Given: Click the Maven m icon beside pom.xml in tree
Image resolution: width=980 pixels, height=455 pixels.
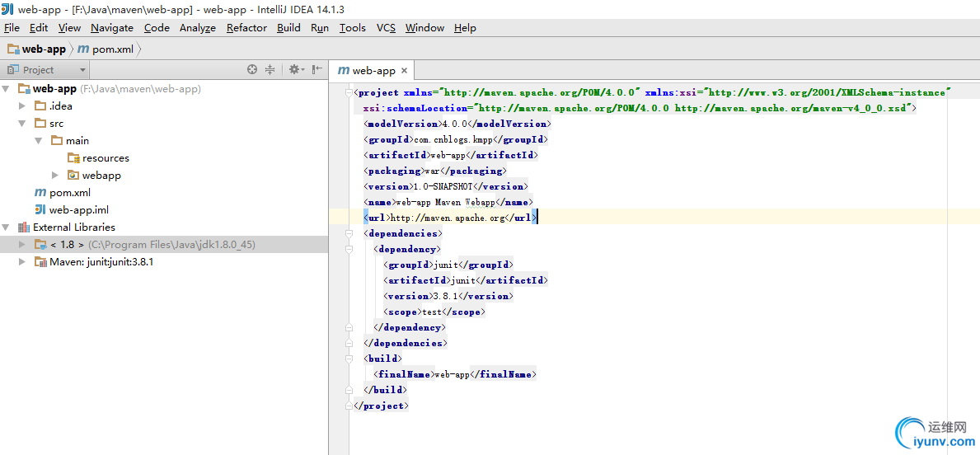Looking at the screenshot, I should pos(40,193).
